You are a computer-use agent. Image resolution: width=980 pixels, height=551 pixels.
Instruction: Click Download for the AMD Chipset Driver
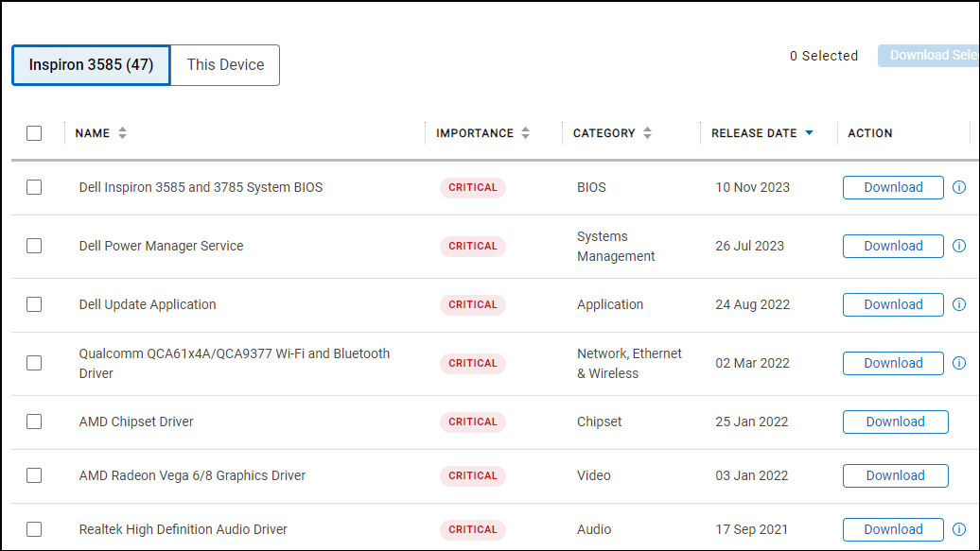895,422
